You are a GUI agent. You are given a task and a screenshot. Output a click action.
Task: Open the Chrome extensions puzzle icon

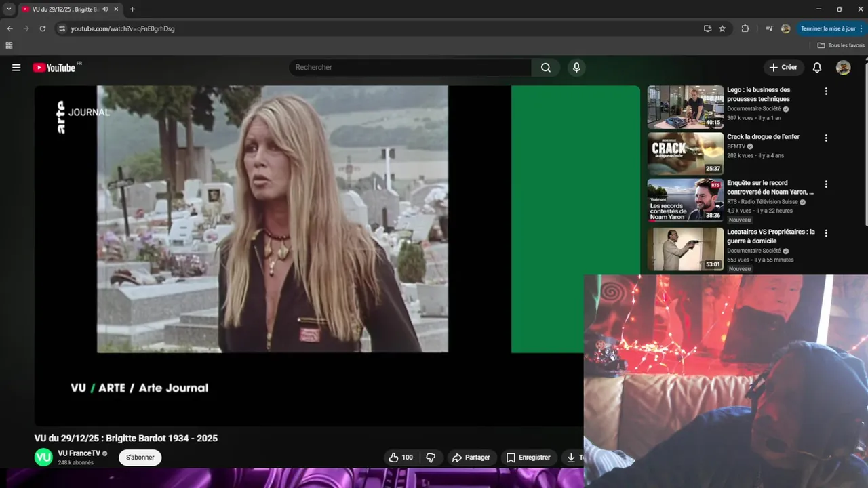coord(745,28)
